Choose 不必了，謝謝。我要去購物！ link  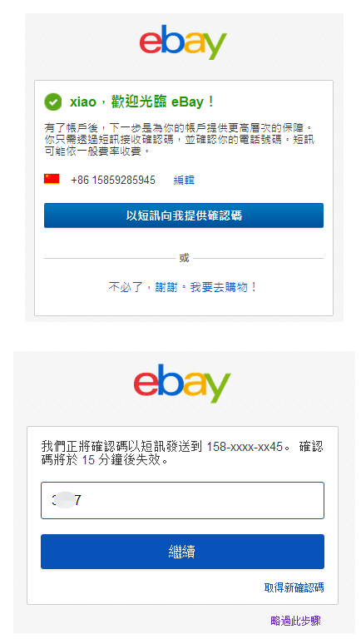tap(184, 287)
